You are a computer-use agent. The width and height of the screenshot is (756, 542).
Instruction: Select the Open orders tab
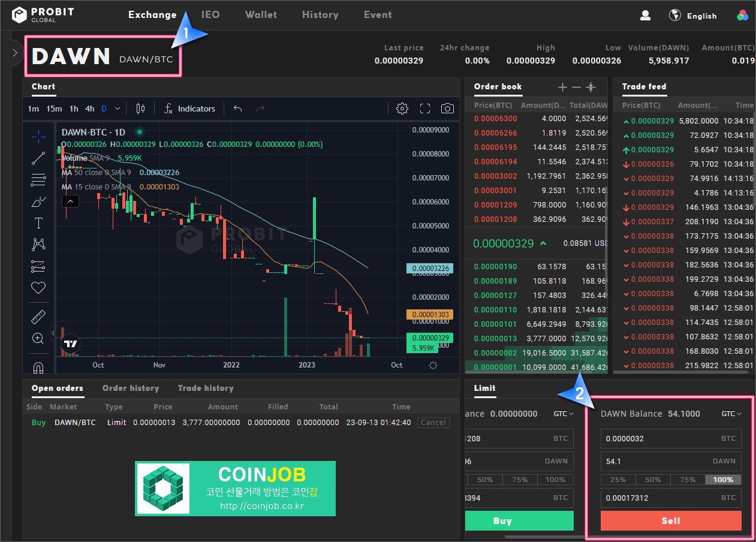point(58,389)
